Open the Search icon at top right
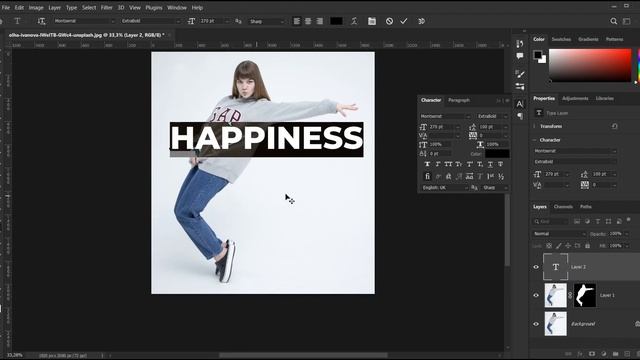Viewport: 640px width, 360px height. (613, 21)
